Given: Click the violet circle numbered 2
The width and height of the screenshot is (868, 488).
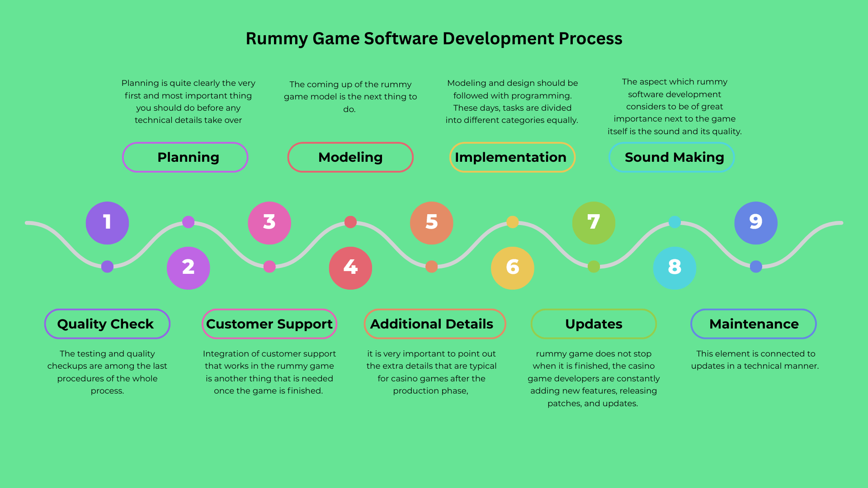Looking at the screenshot, I should [x=188, y=268].
